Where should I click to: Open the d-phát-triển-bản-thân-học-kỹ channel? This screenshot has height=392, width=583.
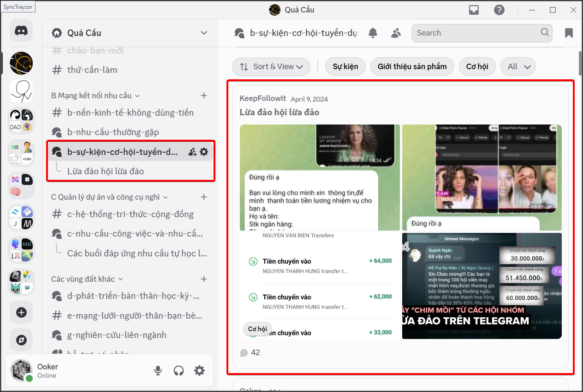[131, 296]
